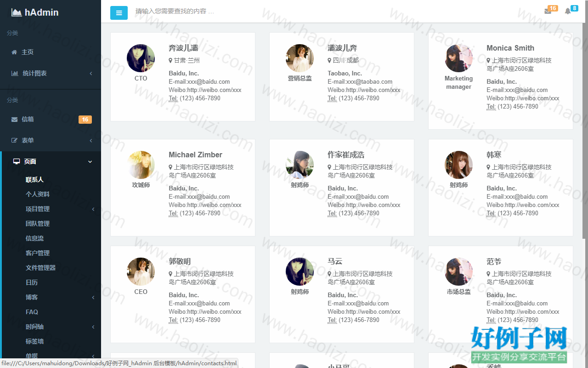This screenshot has width=588, height=368.
Task: Open 客户管理 page
Action: coord(38,253)
